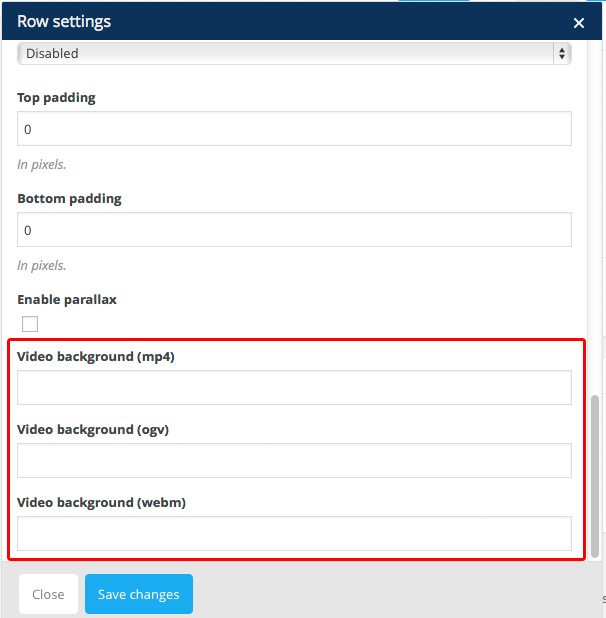Screen dimensions: 606x618
Task: Save changes to row settings
Action: [139, 594]
